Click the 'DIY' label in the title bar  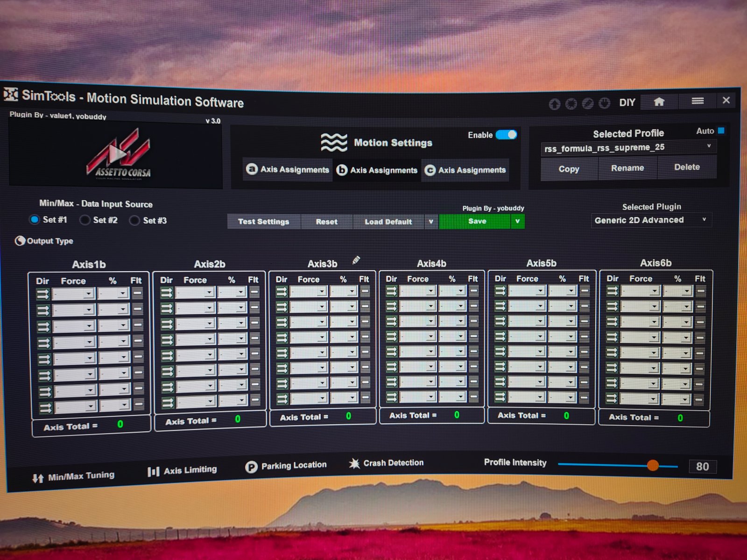coord(627,102)
